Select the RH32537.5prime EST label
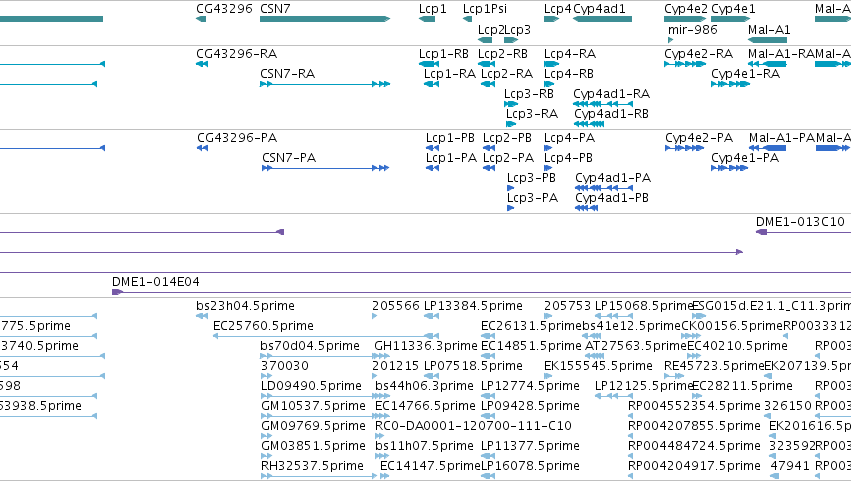851x481 pixels. click(x=313, y=467)
